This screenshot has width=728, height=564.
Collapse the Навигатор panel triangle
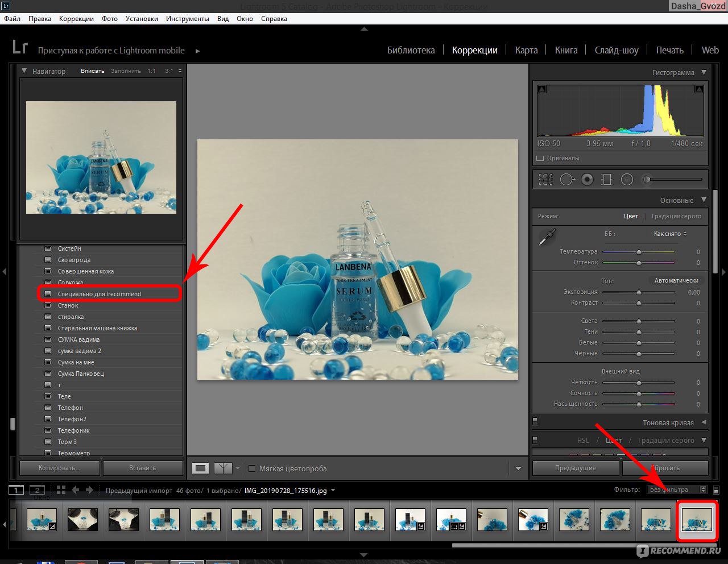[24, 71]
